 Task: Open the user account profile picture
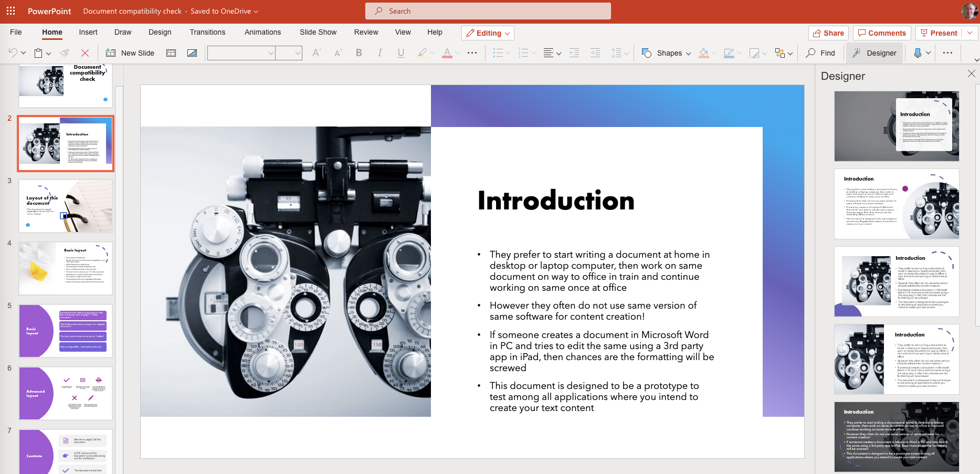[969, 11]
